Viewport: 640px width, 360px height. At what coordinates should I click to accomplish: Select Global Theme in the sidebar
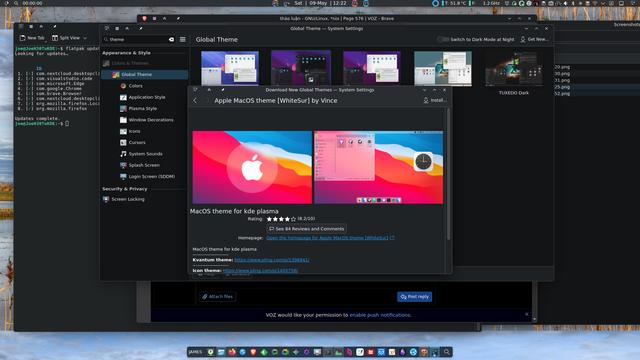(x=144, y=74)
